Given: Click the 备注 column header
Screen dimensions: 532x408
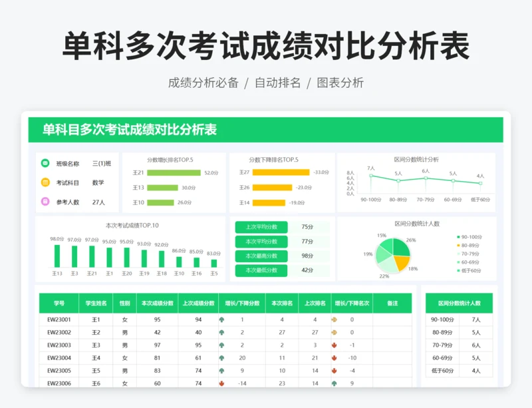Looking at the screenshot, I should [x=392, y=303].
